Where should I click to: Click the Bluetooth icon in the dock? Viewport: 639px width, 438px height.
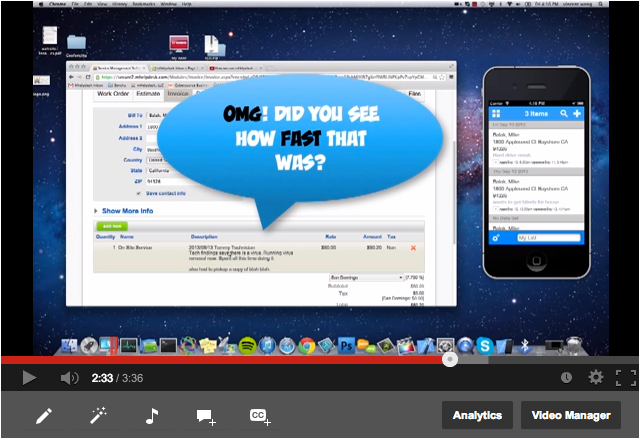pos(525,346)
